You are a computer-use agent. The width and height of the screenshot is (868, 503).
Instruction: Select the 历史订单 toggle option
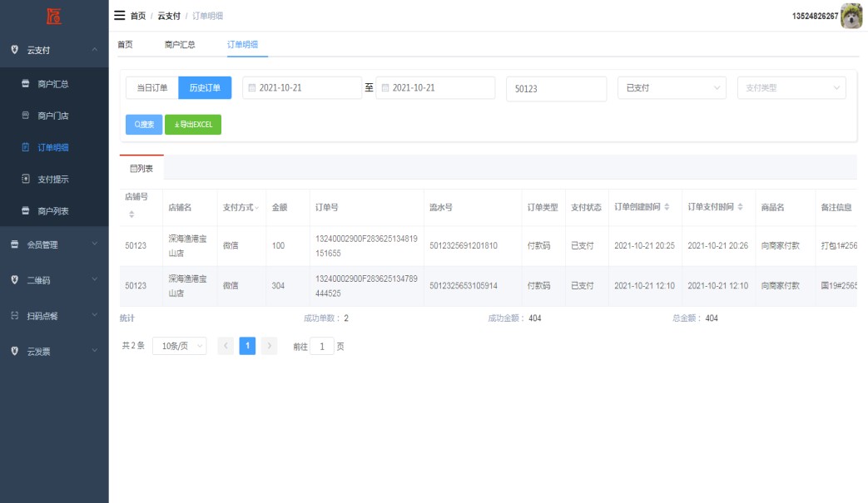205,88
